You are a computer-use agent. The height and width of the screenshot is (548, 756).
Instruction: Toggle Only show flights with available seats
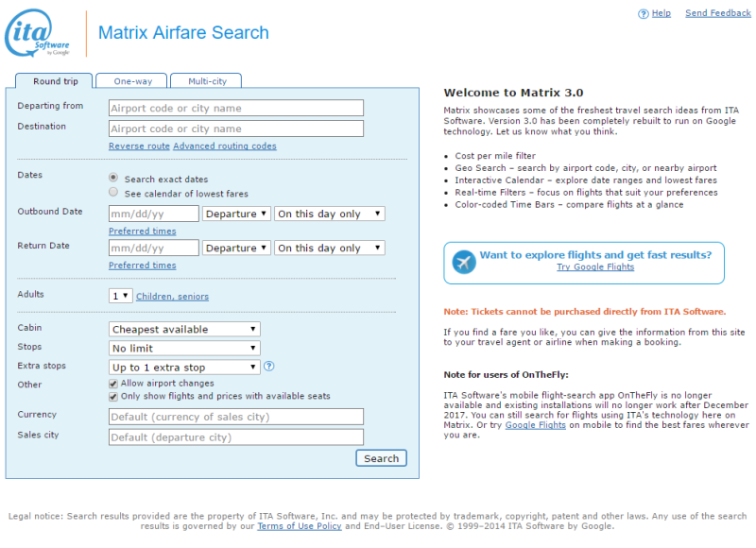pyautogui.click(x=113, y=397)
